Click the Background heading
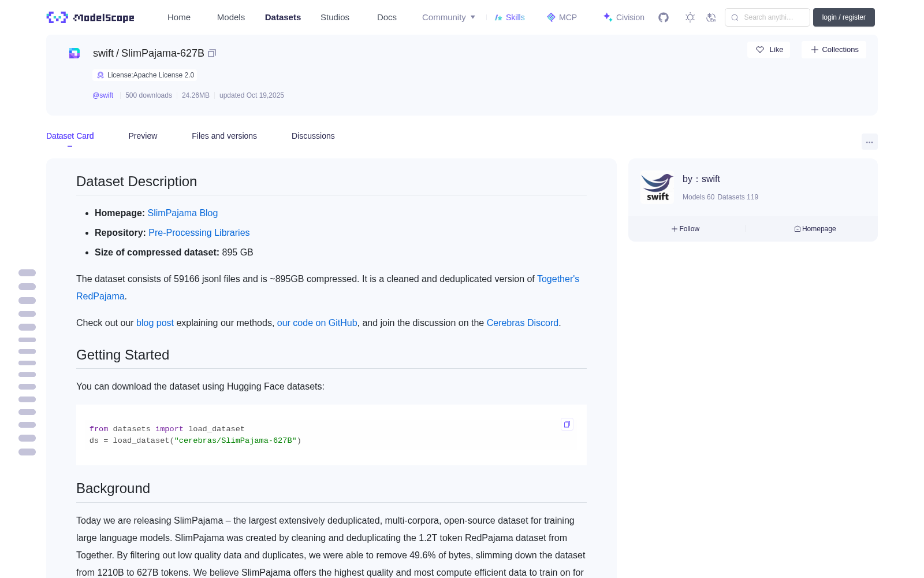This screenshot has width=924, height=578. tap(113, 488)
